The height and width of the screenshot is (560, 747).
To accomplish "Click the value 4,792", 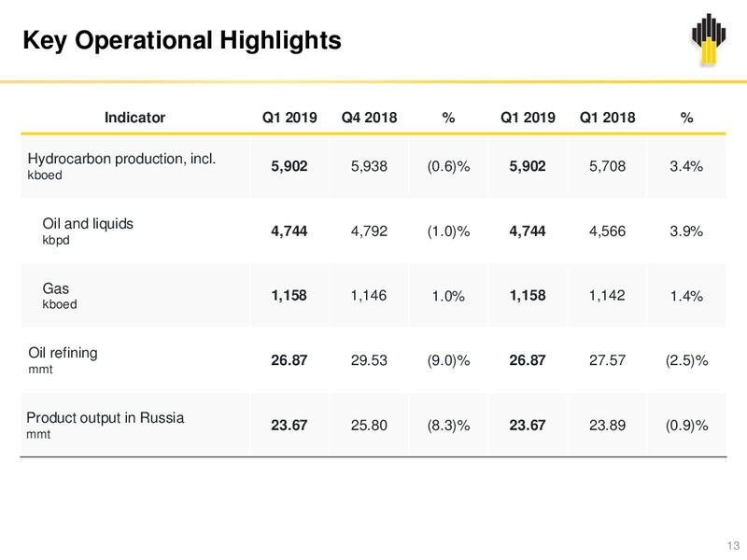I will [369, 231].
